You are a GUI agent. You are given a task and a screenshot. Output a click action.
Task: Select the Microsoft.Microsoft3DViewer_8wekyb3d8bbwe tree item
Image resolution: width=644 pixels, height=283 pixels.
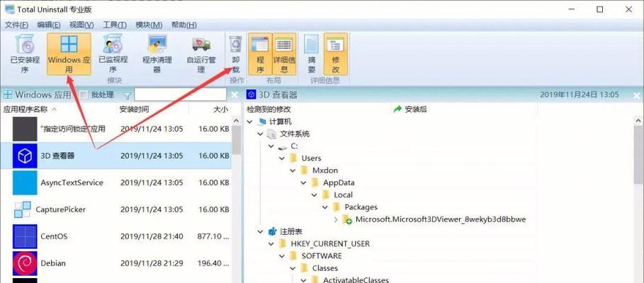click(441, 219)
